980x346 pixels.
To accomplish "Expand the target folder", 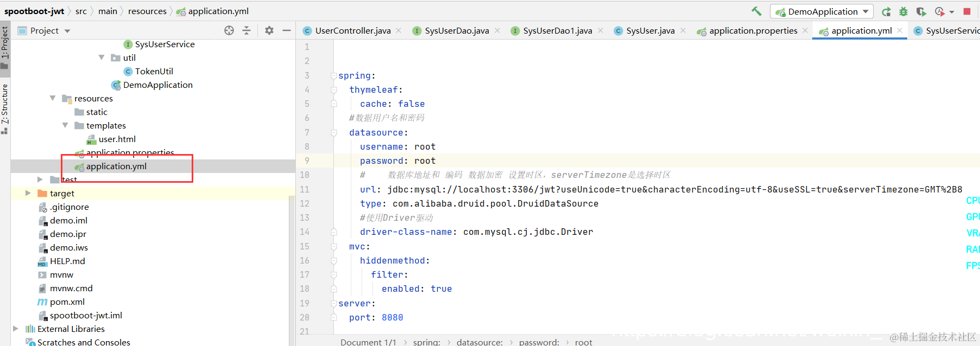I will click(x=28, y=193).
